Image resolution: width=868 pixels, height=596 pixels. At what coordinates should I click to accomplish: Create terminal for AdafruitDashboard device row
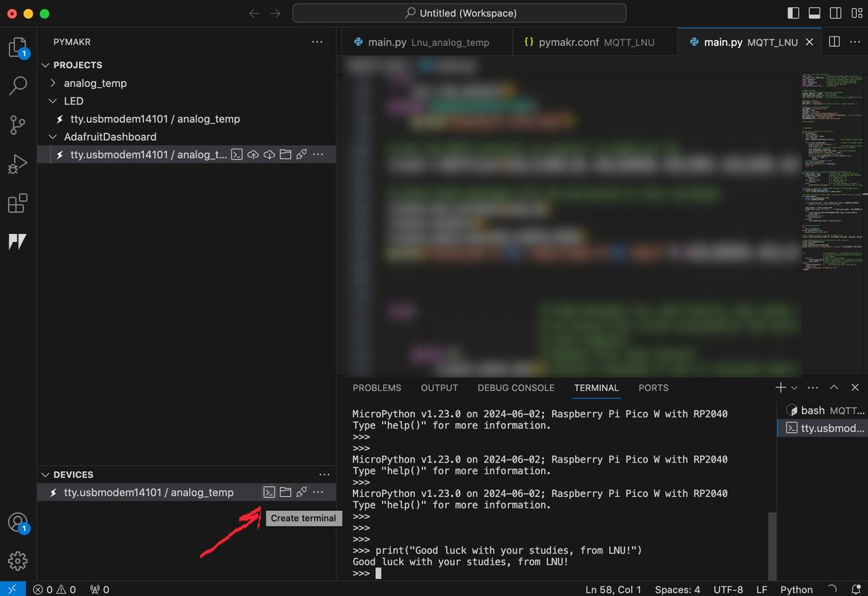point(237,154)
